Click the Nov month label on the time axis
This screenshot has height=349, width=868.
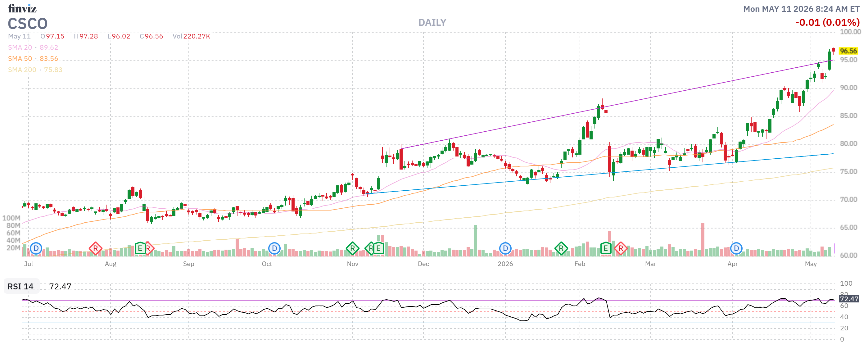click(352, 264)
